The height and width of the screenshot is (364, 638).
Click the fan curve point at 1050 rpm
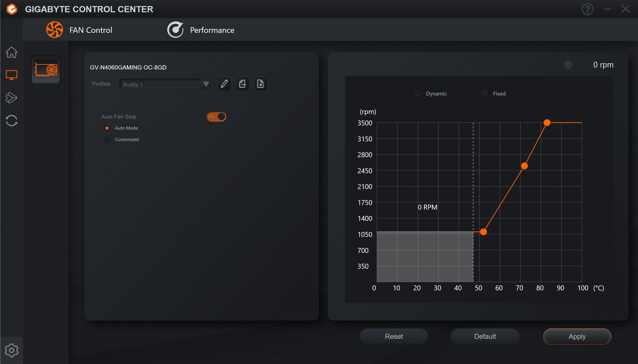click(x=483, y=232)
